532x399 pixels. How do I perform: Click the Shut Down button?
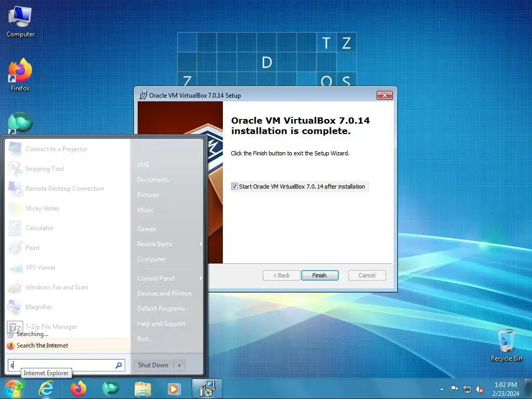click(153, 365)
